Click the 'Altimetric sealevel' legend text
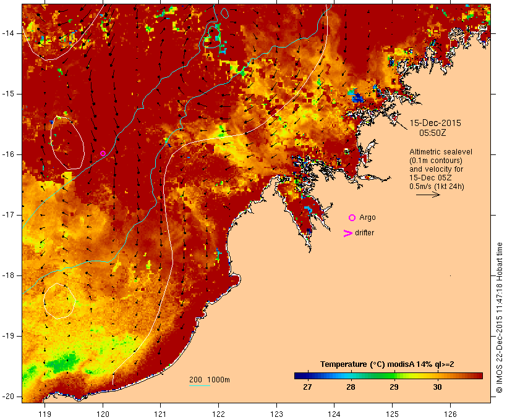 pos(441,152)
